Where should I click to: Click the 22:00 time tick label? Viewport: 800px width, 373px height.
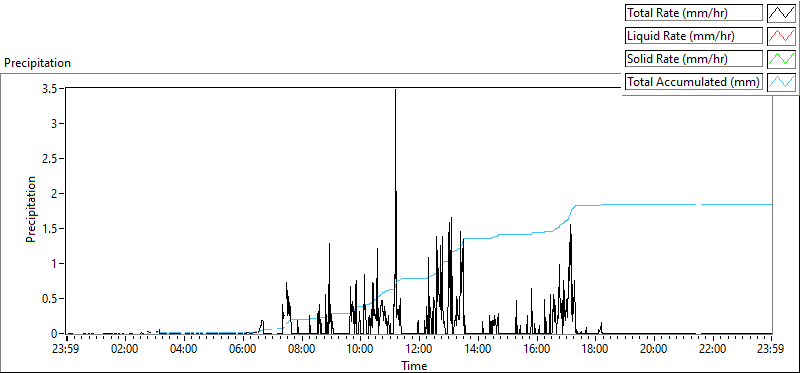pos(713,349)
